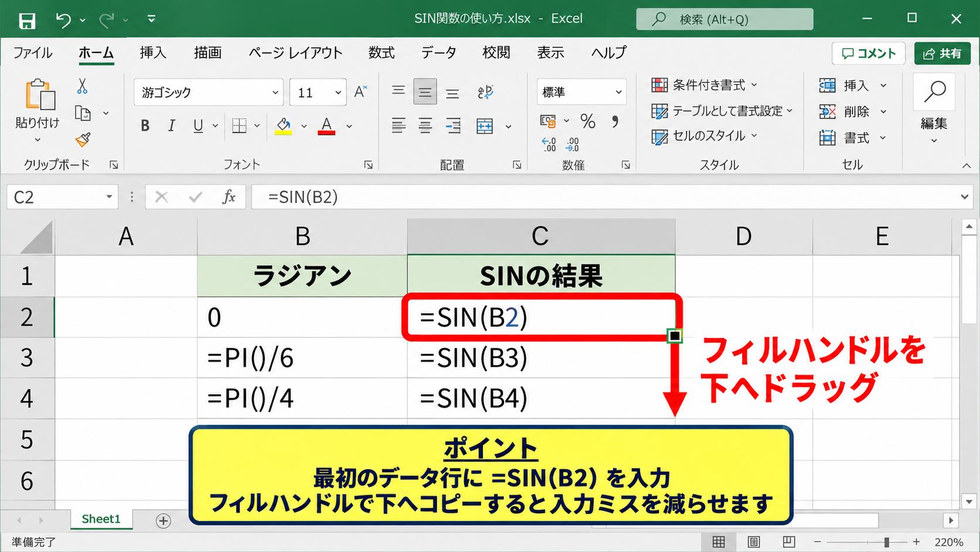980x552 pixels.
Task: Switch to the 挿入 ribbon tab
Action: coord(153,53)
